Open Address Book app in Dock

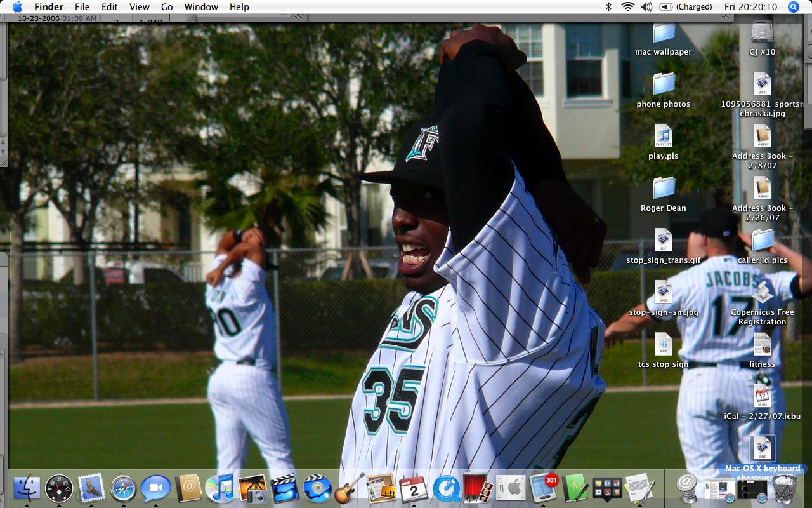[188, 488]
